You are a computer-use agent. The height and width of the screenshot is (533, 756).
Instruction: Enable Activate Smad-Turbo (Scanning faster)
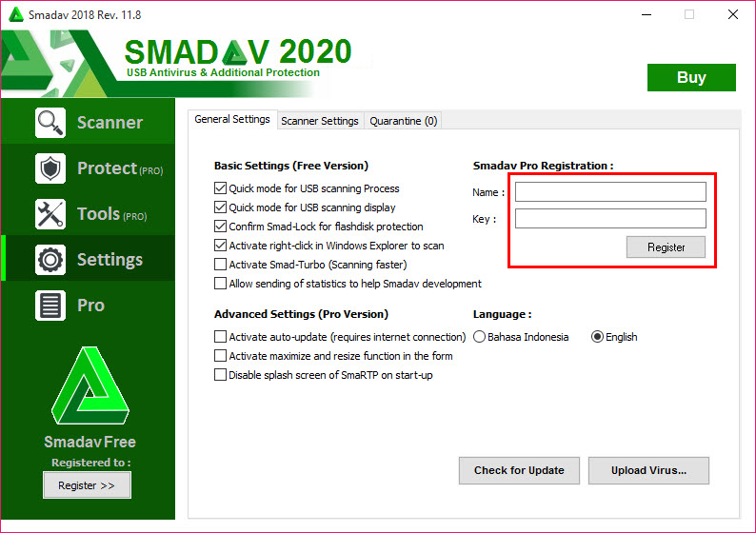point(220,264)
